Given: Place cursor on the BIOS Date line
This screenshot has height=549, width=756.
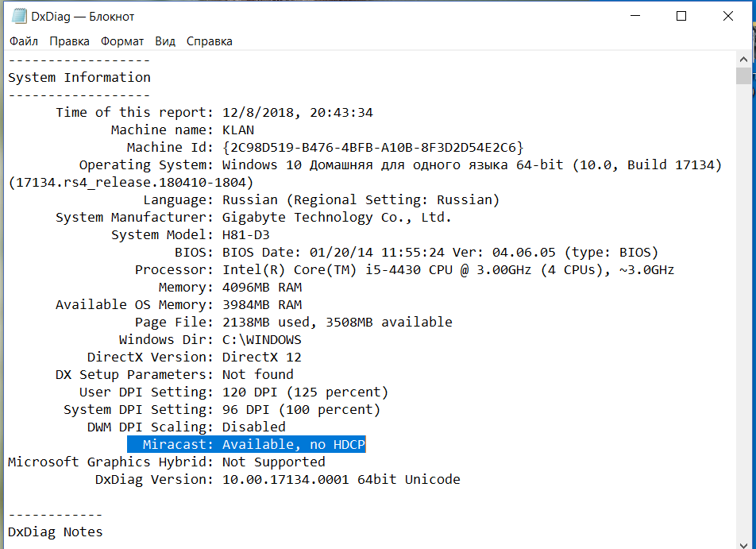Looking at the screenshot, I should tap(437, 253).
